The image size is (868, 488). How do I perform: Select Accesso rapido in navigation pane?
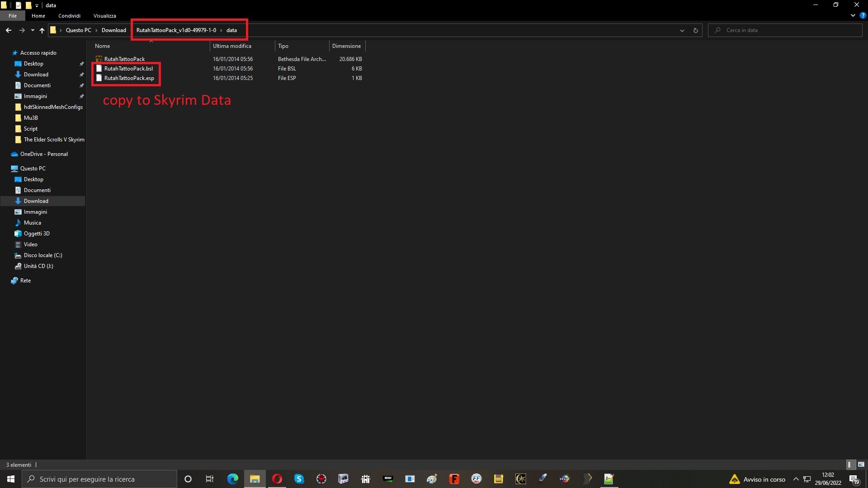(38, 53)
